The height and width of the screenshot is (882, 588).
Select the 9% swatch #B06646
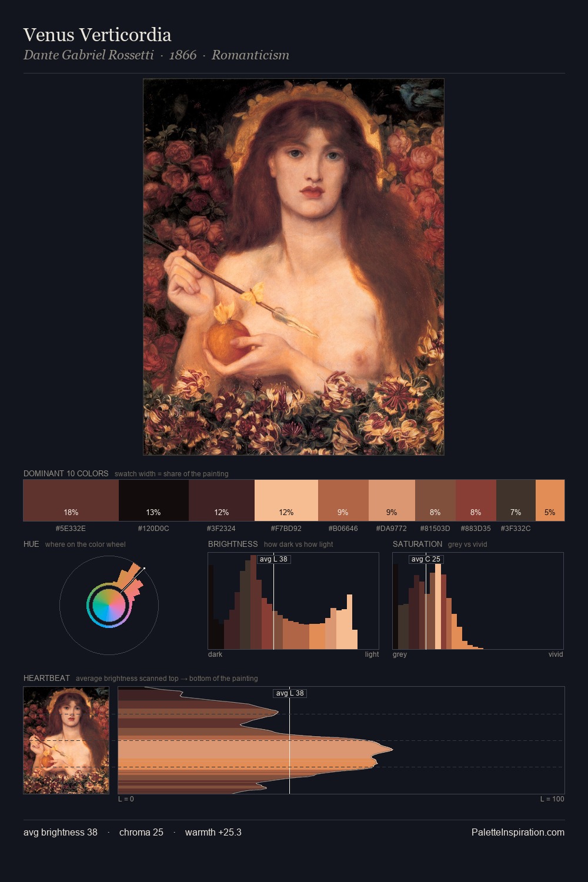point(343,500)
